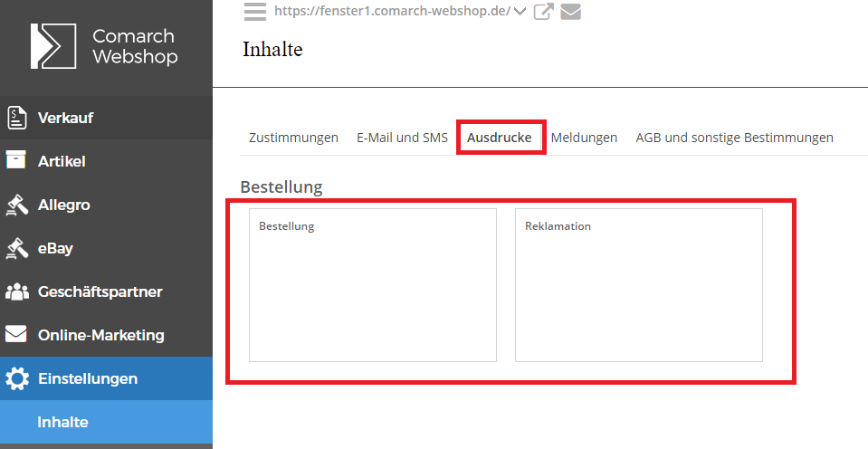Click the Verkauf sidebar icon
Screen dimensions: 868x449
pyautogui.click(x=16, y=118)
